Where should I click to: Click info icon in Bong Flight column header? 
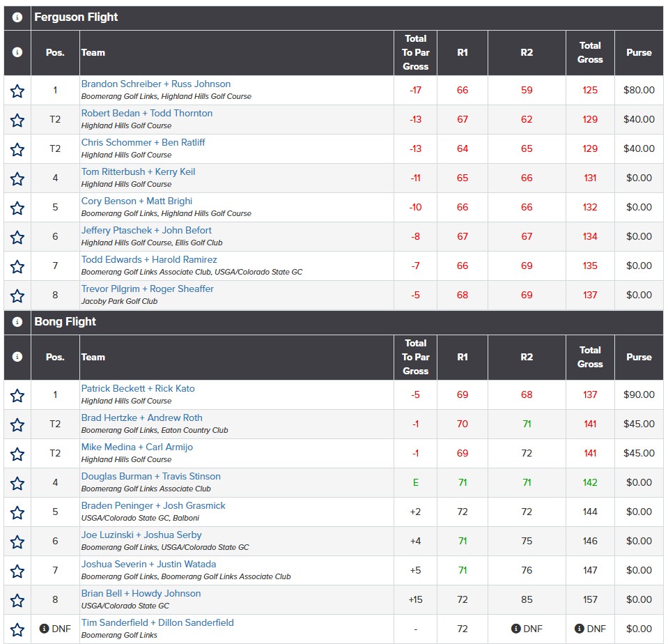pos(17,357)
